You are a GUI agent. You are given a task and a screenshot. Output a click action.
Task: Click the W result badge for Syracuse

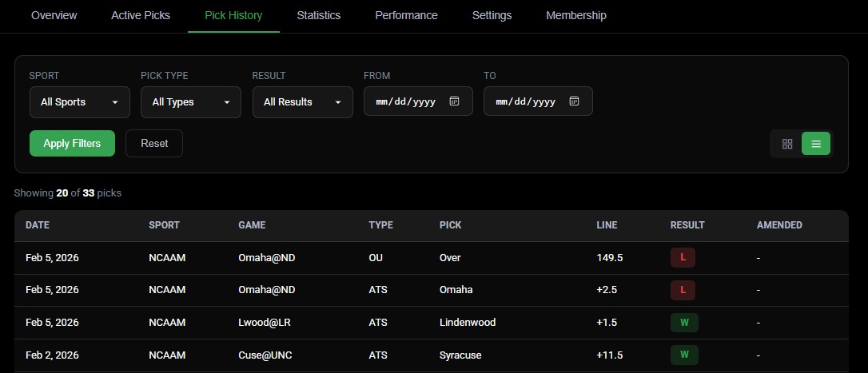[x=684, y=355]
